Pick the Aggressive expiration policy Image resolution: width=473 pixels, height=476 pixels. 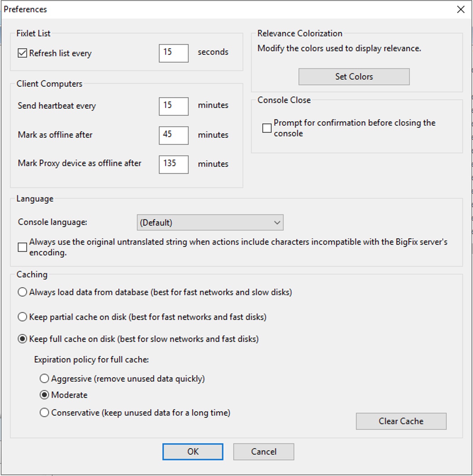coord(44,378)
